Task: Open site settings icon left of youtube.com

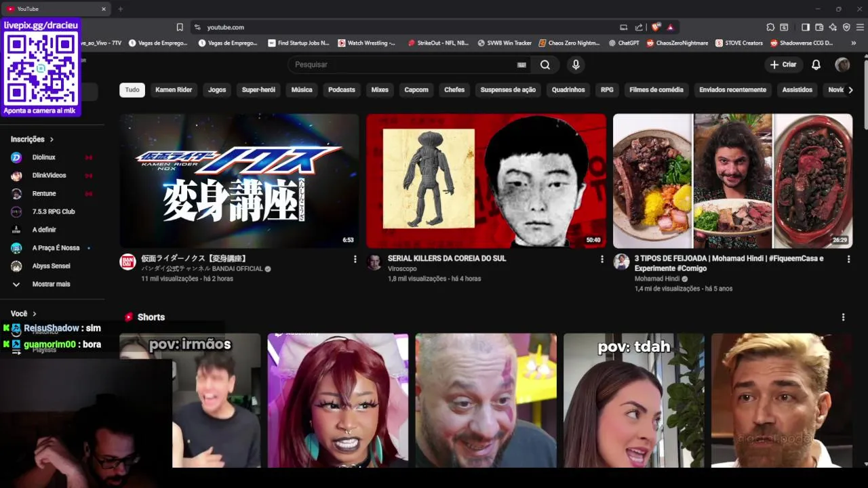Action: (197, 27)
